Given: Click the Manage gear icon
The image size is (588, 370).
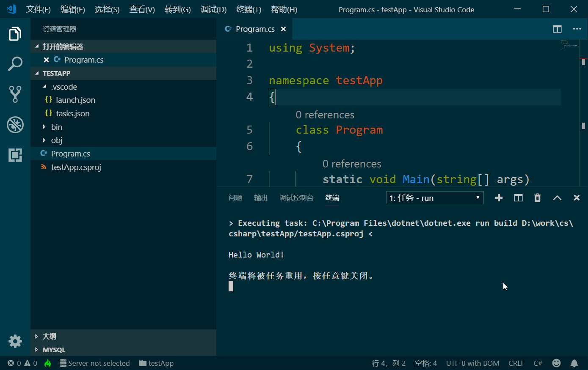Looking at the screenshot, I should pos(15,341).
